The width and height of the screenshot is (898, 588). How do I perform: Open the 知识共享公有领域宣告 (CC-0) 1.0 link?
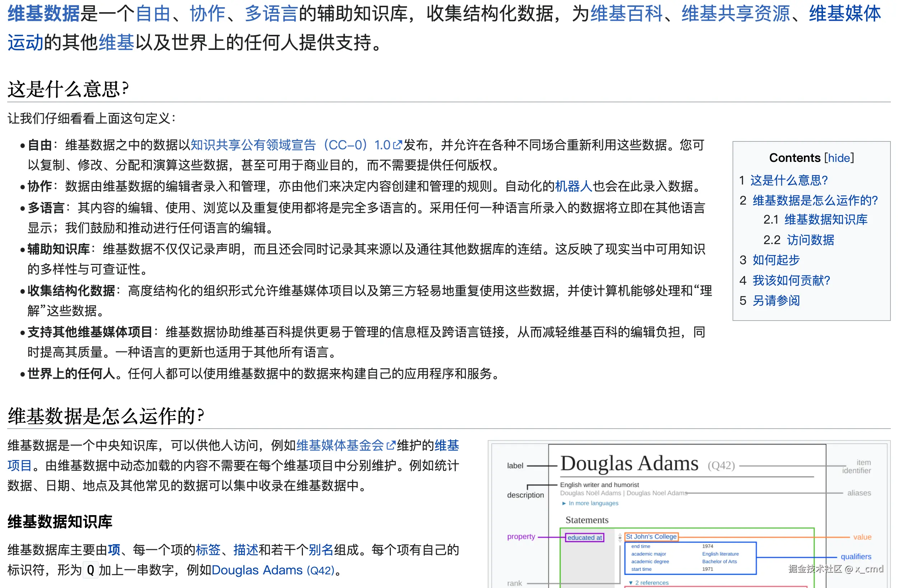pyautogui.click(x=290, y=145)
